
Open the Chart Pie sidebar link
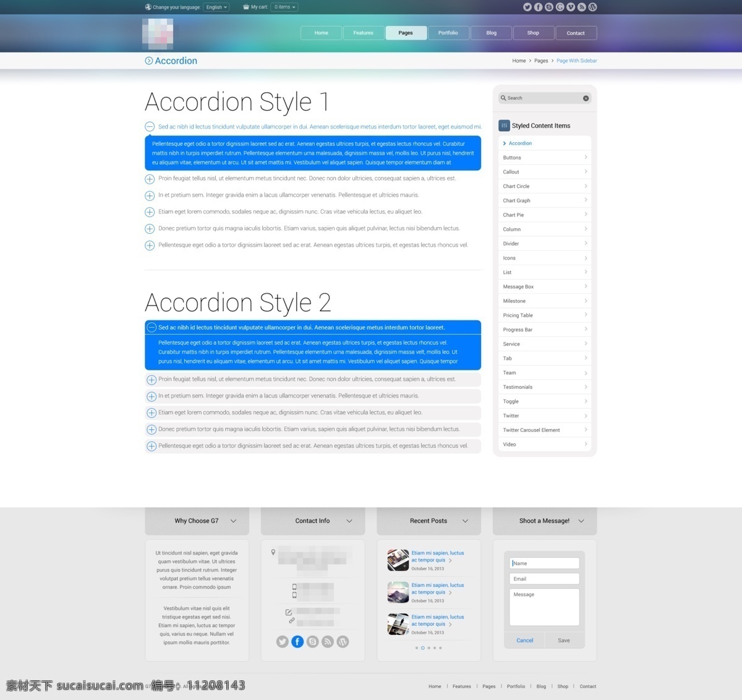pyautogui.click(x=545, y=215)
